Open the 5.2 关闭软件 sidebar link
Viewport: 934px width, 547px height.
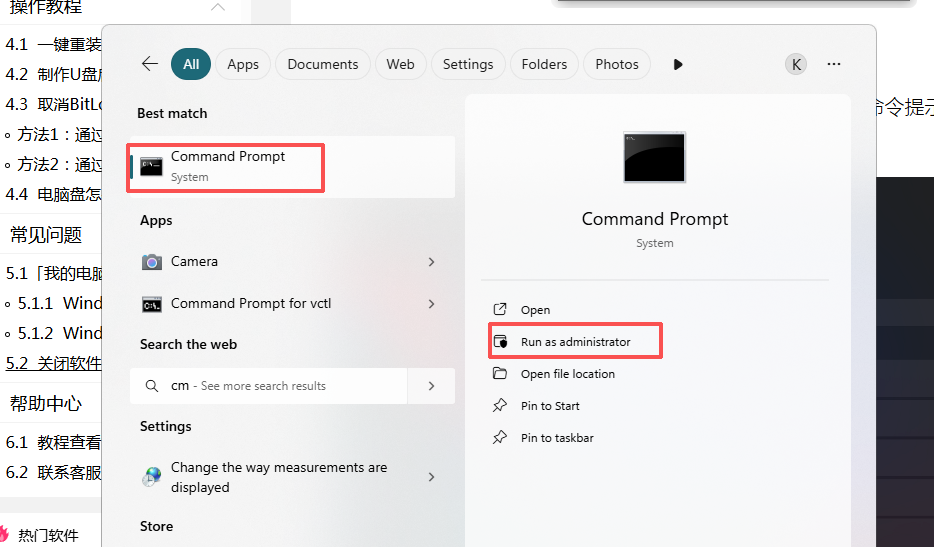[54, 363]
